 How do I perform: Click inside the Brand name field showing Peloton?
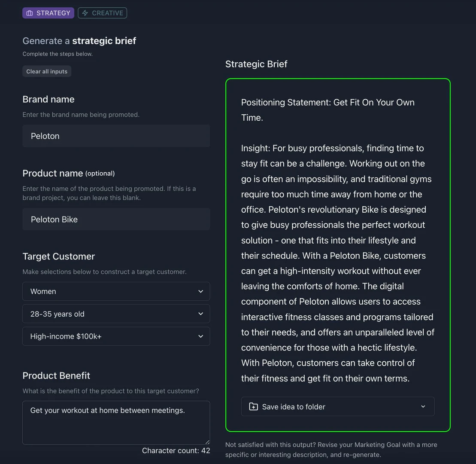point(116,136)
